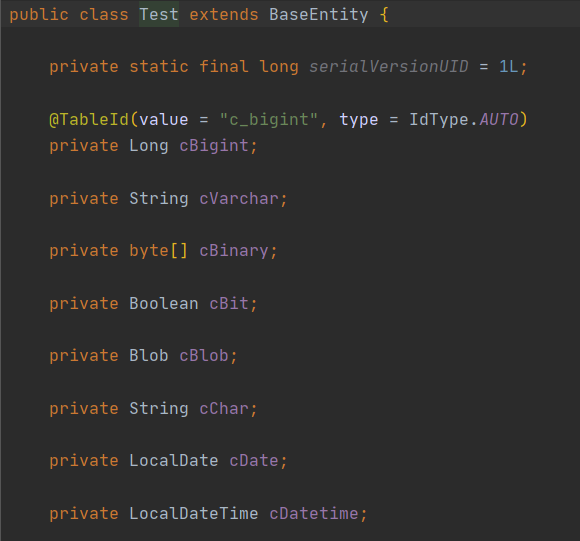The image size is (580, 541).
Task: Click the cChar field name
Action: 224,409
